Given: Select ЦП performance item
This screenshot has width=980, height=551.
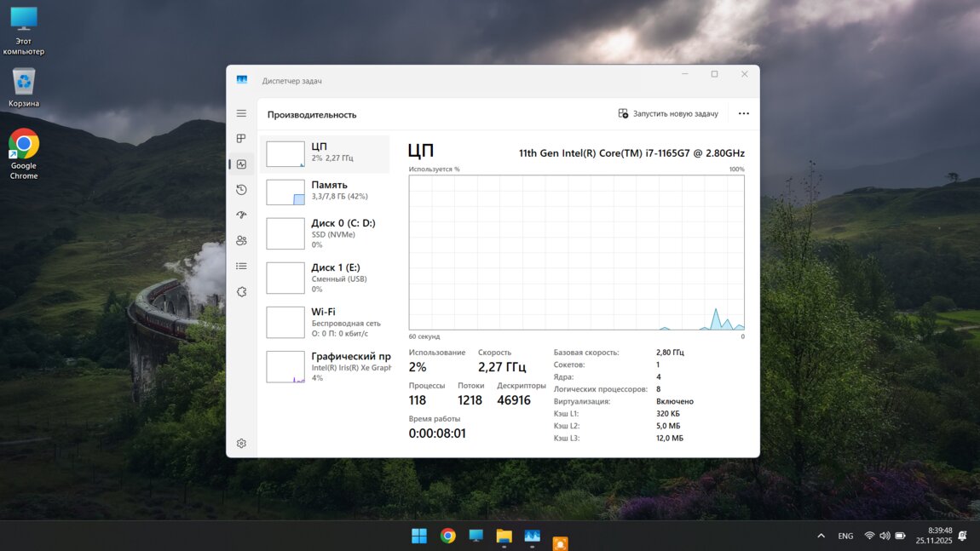Looking at the screenshot, I should [325, 153].
